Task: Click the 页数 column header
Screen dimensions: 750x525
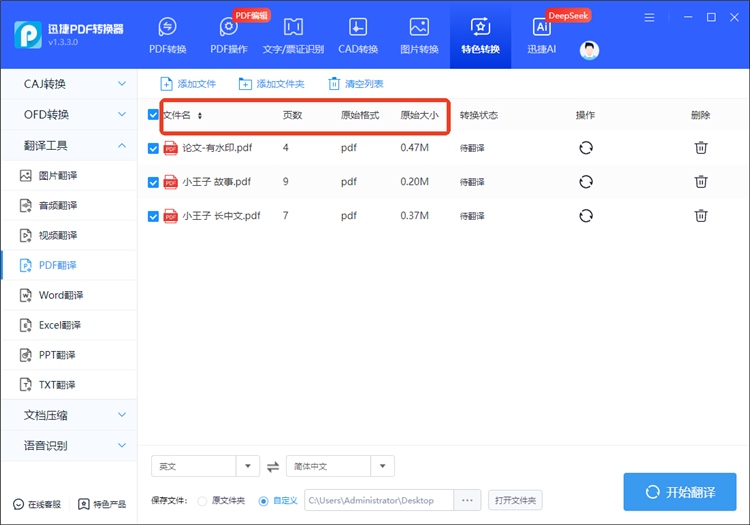Action: coord(292,115)
